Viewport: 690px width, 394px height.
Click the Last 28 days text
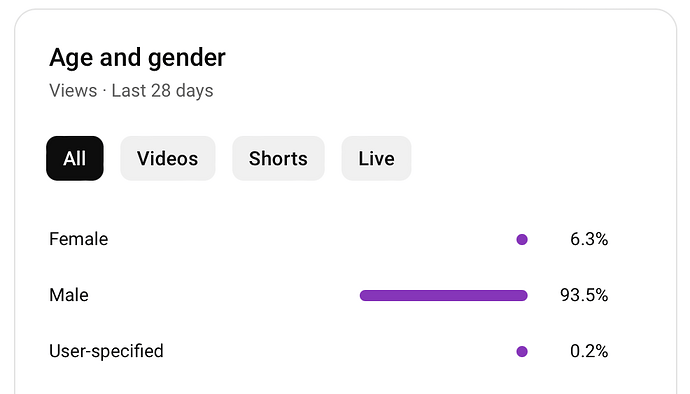[162, 91]
